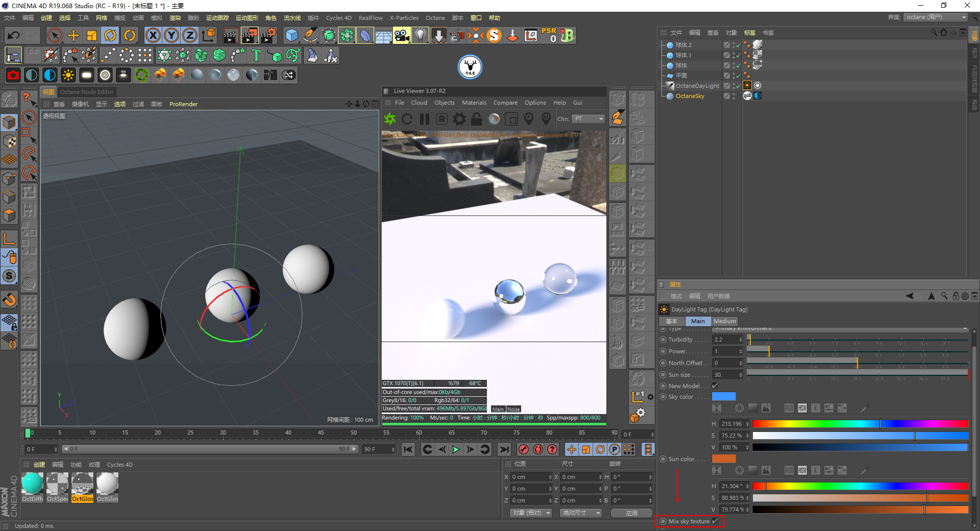Pause rendering in Live Viewer

(x=424, y=119)
